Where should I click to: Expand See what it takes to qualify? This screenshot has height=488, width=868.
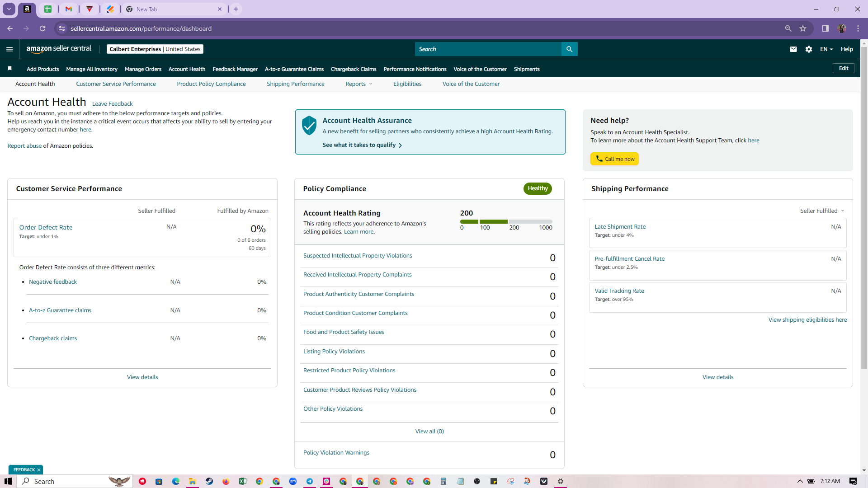tap(362, 145)
